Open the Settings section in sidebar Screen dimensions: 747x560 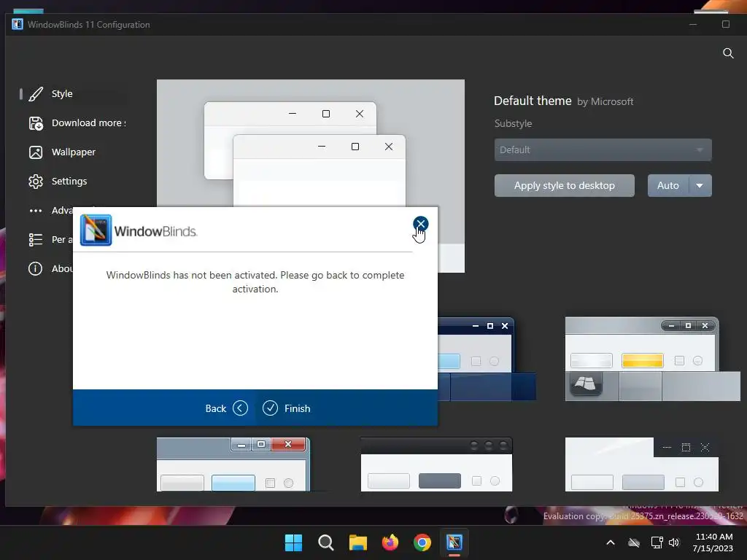pos(72,181)
